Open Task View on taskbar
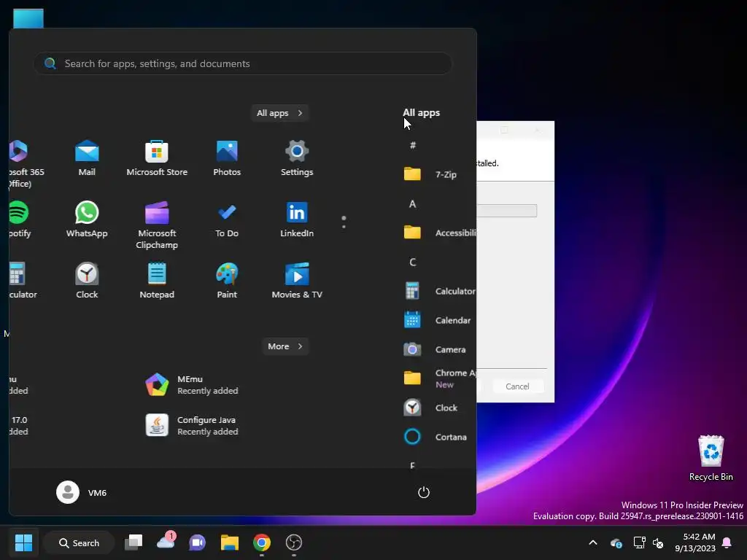This screenshot has width=747, height=560. point(133,542)
